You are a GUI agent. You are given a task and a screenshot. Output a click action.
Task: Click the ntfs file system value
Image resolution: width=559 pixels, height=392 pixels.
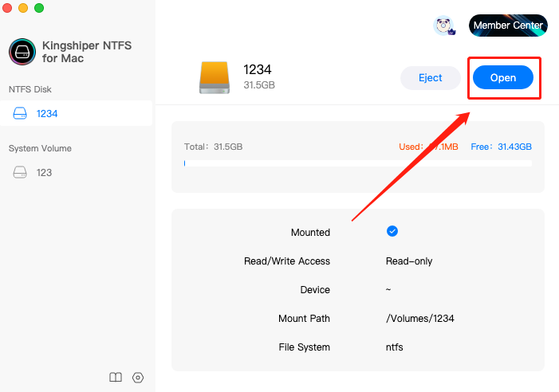[x=394, y=347]
